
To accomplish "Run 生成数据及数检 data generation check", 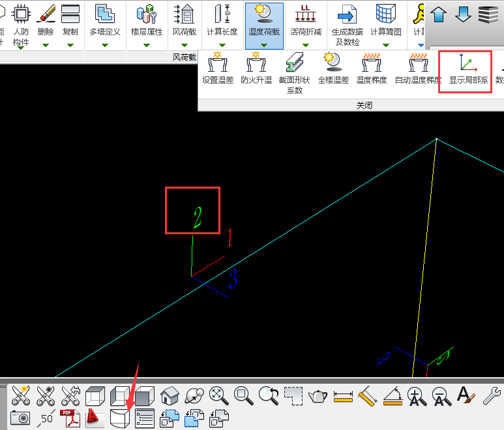I will point(347,25).
